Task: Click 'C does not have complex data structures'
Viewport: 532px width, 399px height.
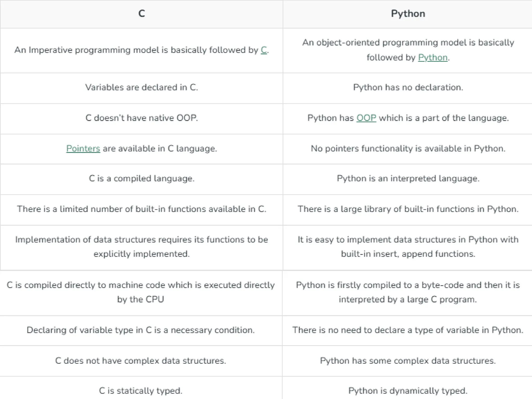Action: (141, 361)
